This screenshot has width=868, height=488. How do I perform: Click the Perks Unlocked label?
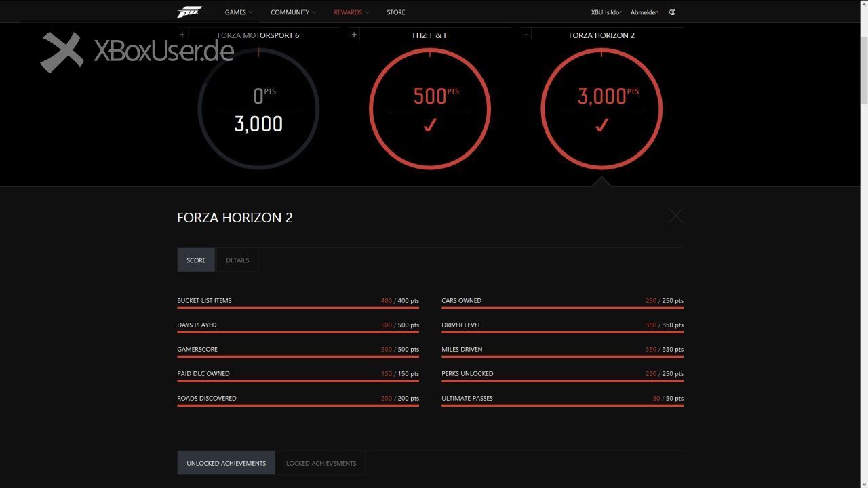click(x=467, y=373)
